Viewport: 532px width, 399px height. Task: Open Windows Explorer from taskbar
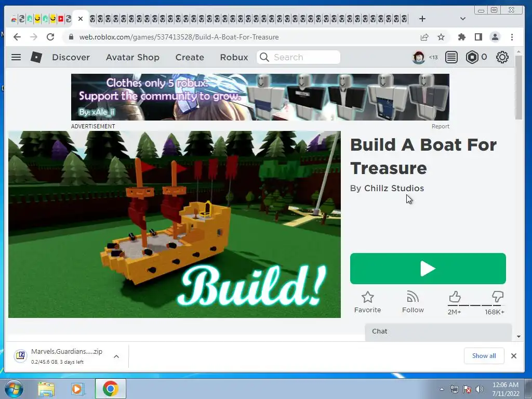pos(46,389)
